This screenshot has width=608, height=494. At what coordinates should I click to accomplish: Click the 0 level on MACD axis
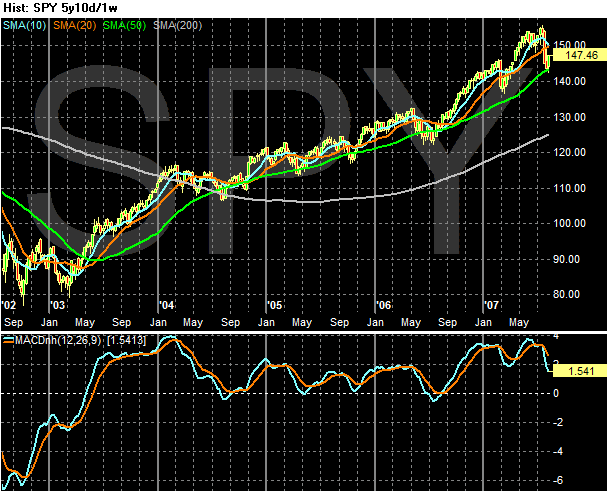[556, 393]
